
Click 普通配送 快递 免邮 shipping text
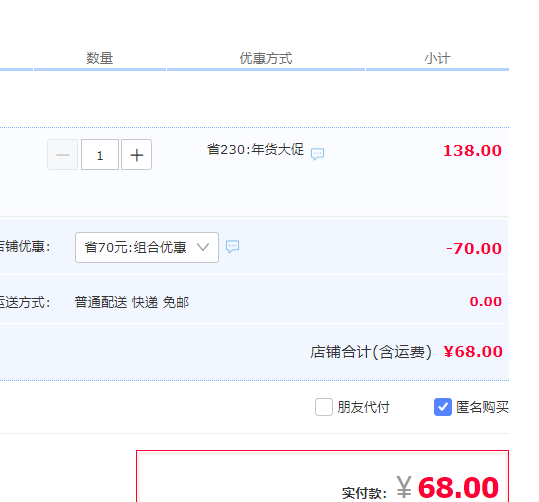pyautogui.click(x=132, y=302)
